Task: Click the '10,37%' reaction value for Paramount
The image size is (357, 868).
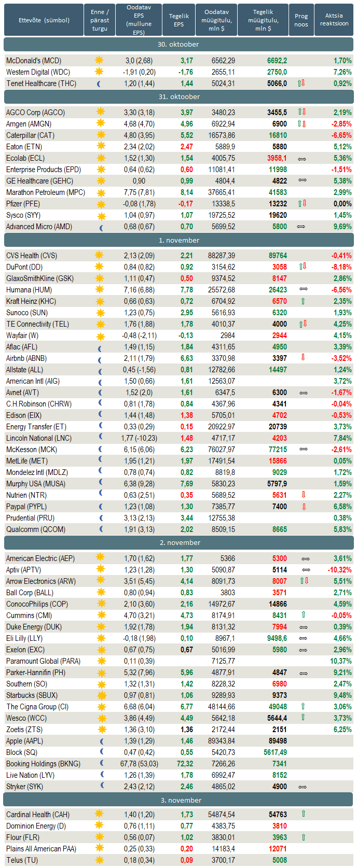Action: (341, 661)
